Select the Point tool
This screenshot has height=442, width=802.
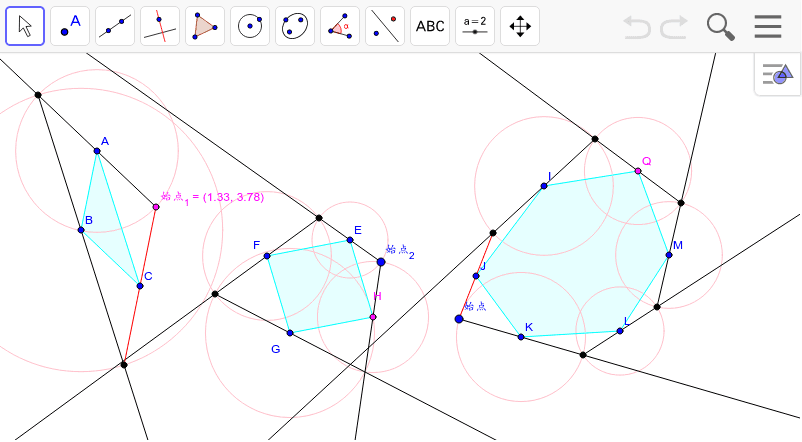(70, 26)
